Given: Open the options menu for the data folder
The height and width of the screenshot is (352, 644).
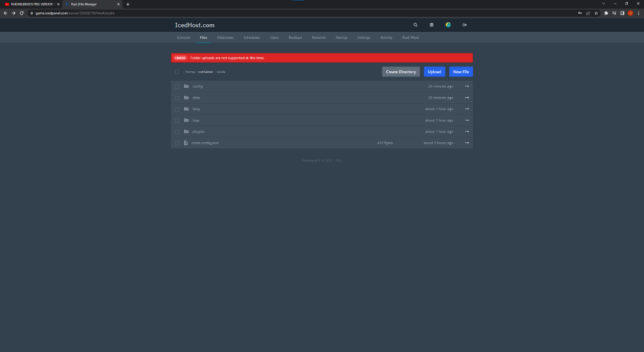Looking at the screenshot, I should tap(467, 98).
